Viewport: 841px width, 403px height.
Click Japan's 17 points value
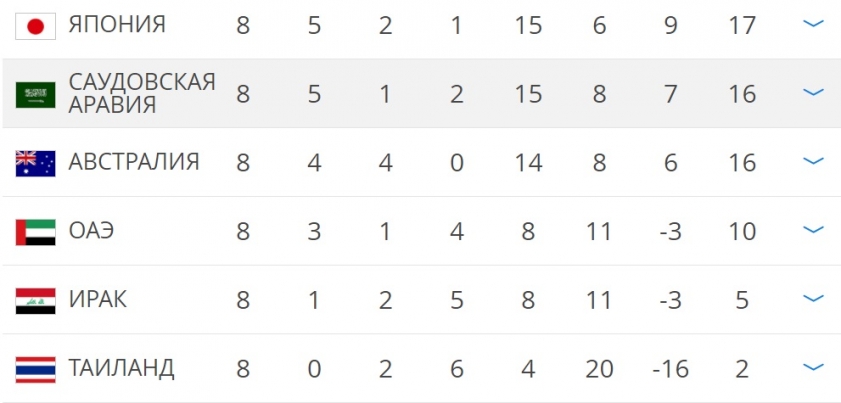coord(742,26)
